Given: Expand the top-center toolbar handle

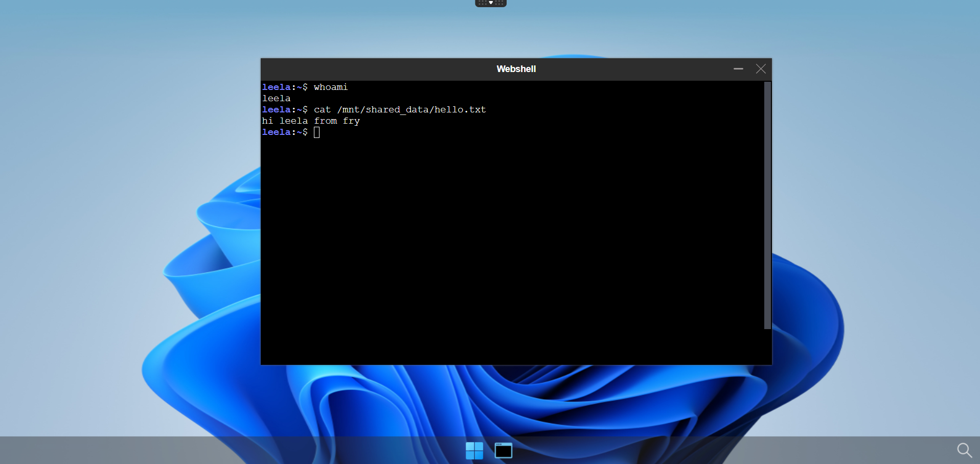Looking at the screenshot, I should click(491, 3).
